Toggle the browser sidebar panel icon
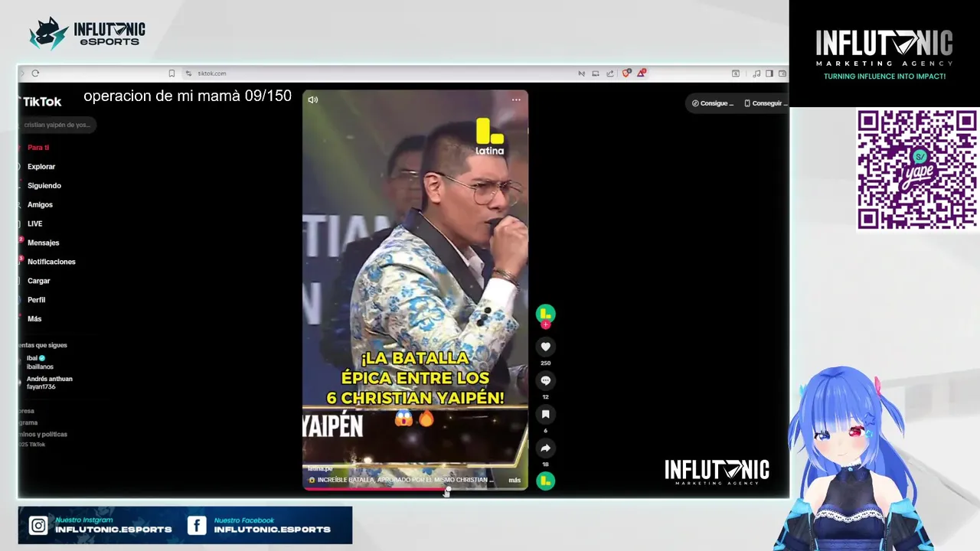 point(769,73)
